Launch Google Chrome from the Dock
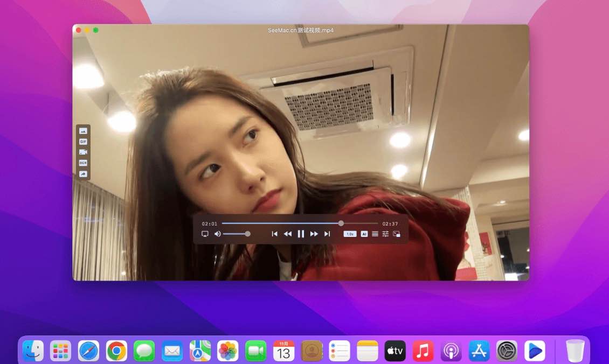Image resolution: width=609 pixels, height=364 pixels. tap(116, 351)
